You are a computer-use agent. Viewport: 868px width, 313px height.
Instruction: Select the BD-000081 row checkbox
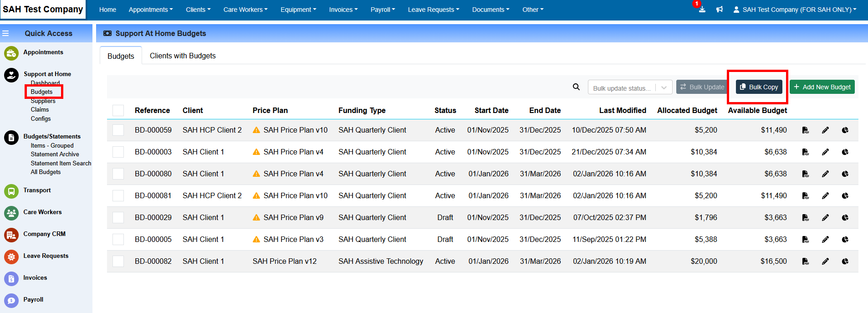[118, 196]
